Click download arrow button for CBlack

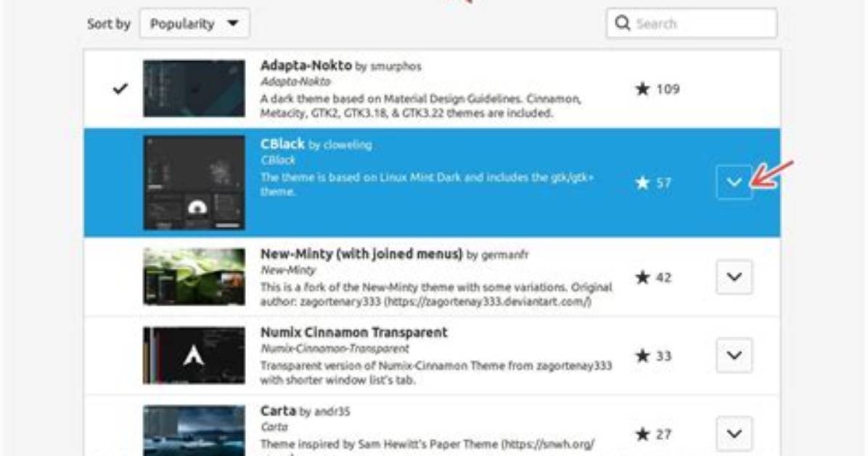tap(734, 182)
